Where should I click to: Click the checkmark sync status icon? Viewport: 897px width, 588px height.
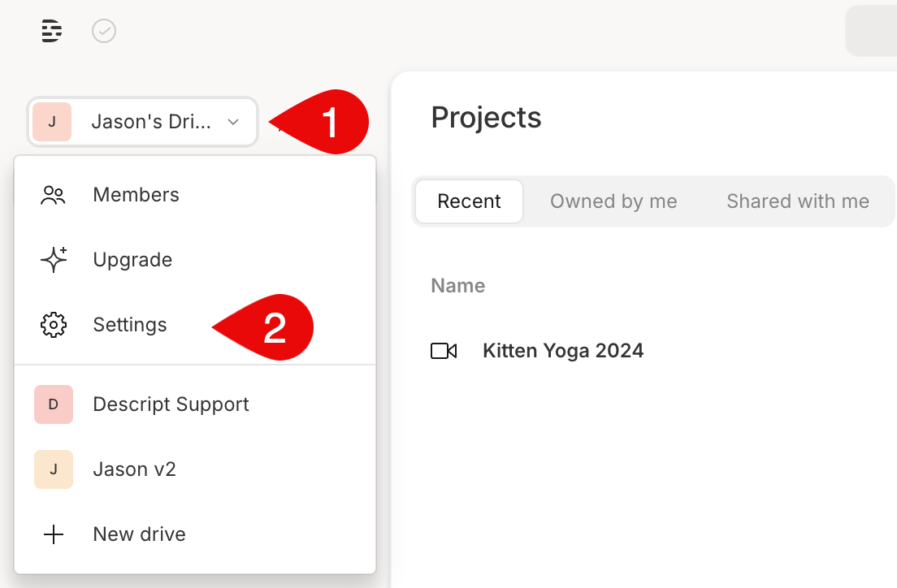coord(104,31)
